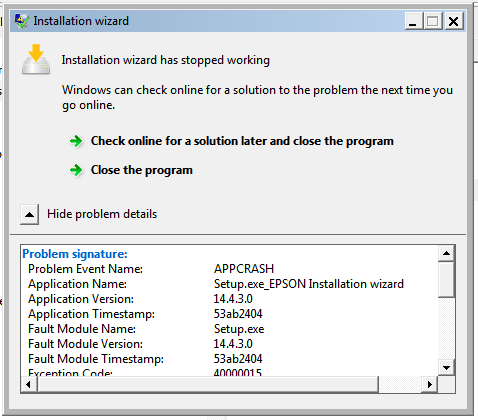
Task: Click horizontal scrollbar right arrow
Action: coord(430,385)
